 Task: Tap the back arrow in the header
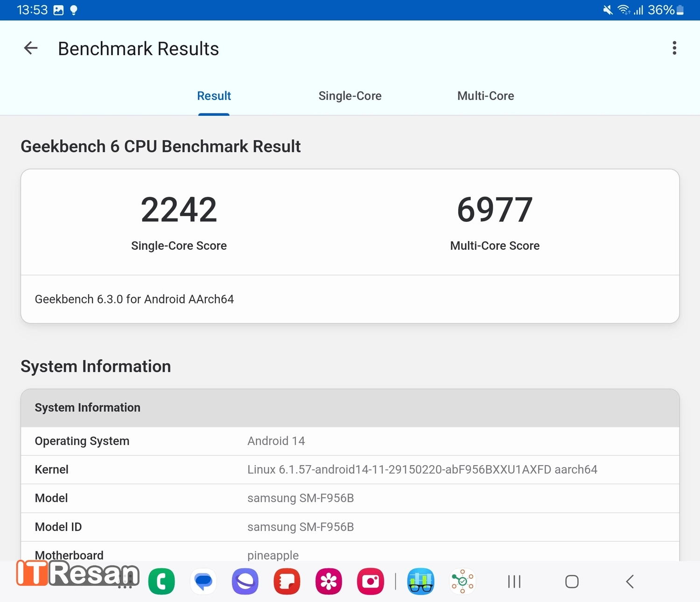pyautogui.click(x=31, y=48)
